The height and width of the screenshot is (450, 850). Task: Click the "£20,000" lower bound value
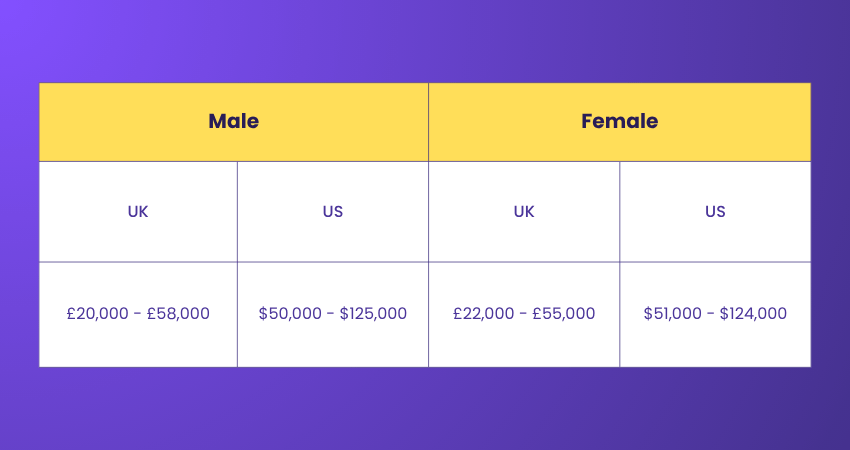tap(98, 313)
